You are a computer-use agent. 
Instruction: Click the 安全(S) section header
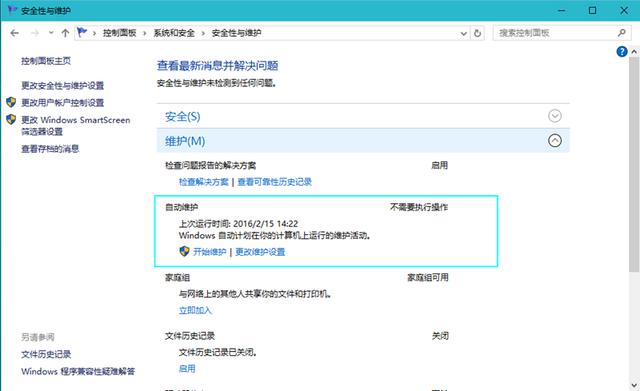coord(363,116)
